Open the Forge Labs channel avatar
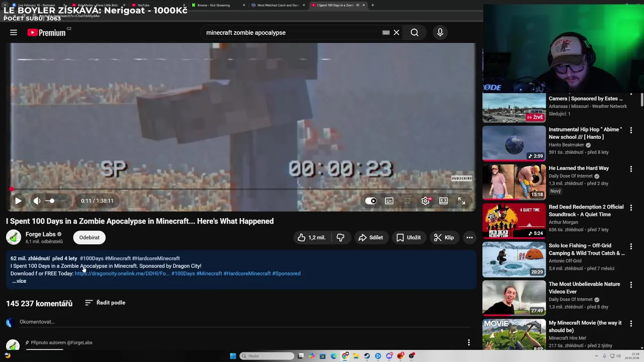The width and height of the screenshot is (644, 362). tap(14, 237)
